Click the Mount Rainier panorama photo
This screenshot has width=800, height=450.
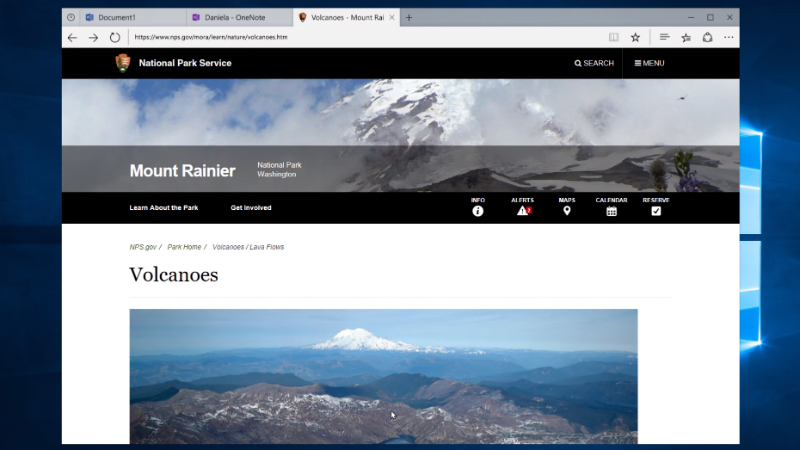point(384,377)
